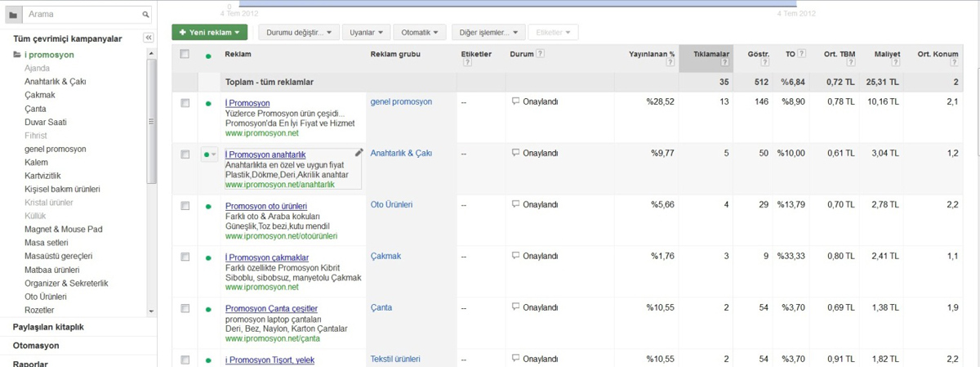Click approval speech-bubble icon in Çanta row
The width and height of the screenshot is (980, 367).
click(x=515, y=307)
